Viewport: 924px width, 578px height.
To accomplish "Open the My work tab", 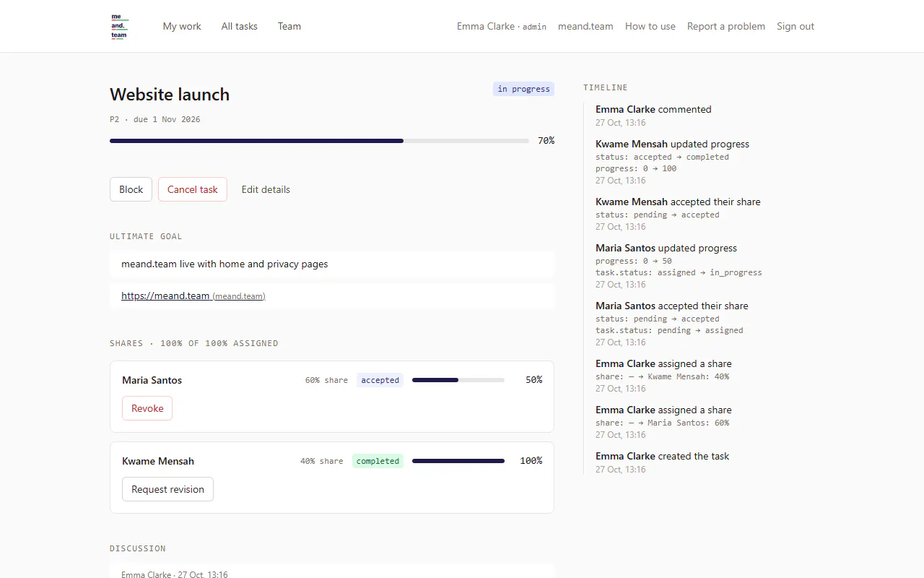I will pos(182,26).
